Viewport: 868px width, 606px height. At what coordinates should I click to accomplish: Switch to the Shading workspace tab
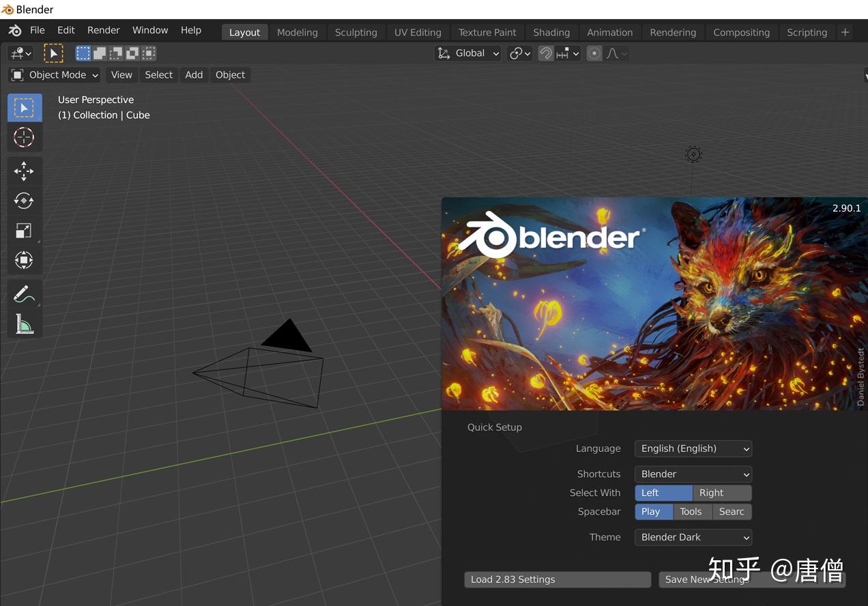(x=551, y=32)
